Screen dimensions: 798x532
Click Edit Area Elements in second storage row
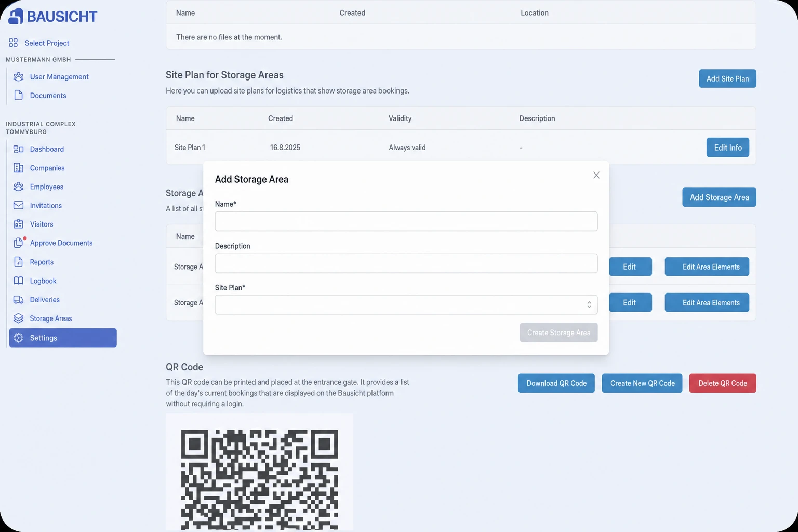pyautogui.click(x=707, y=302)
